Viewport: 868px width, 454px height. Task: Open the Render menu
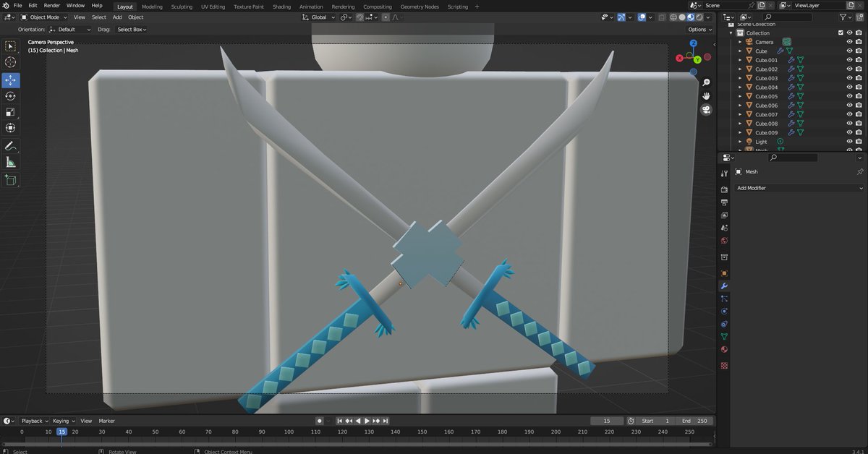click(x=51, y=6)
